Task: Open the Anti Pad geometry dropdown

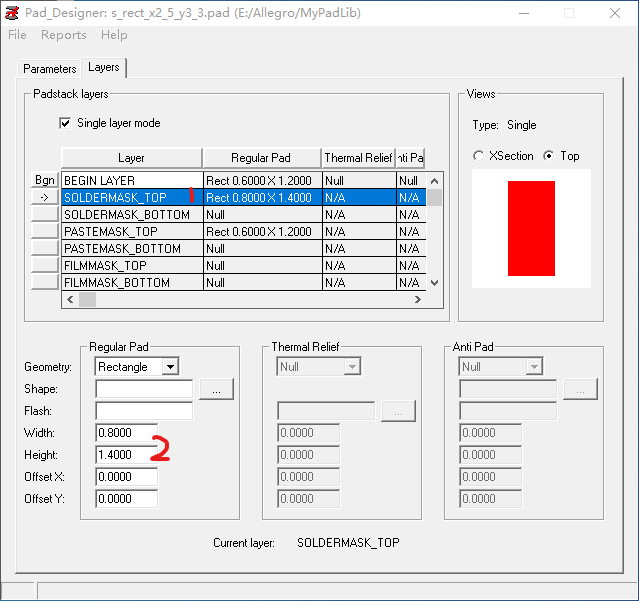Action: [x=534, y=367]
